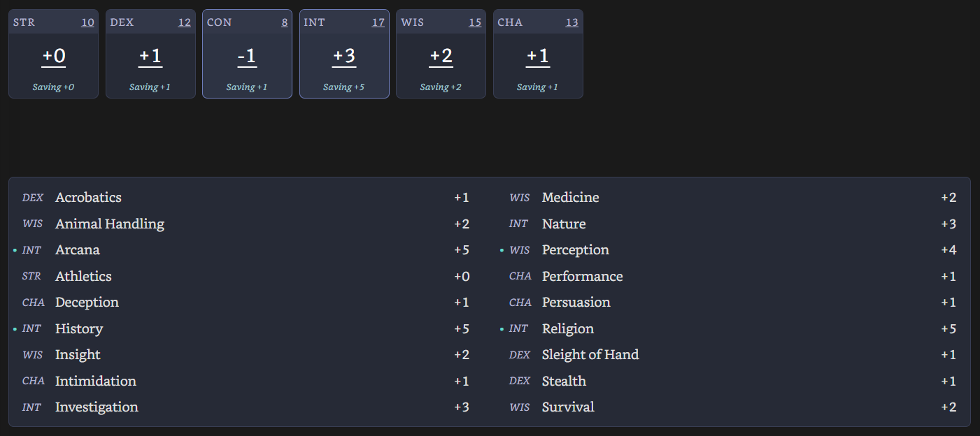
Task: Roll the Intelligence Saving +5
Action: pyautogui.click(x=344, y=87)
